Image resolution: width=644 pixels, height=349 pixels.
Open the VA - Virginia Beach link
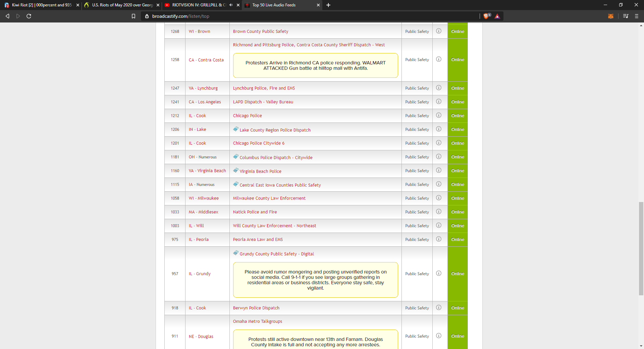[207, 171]
